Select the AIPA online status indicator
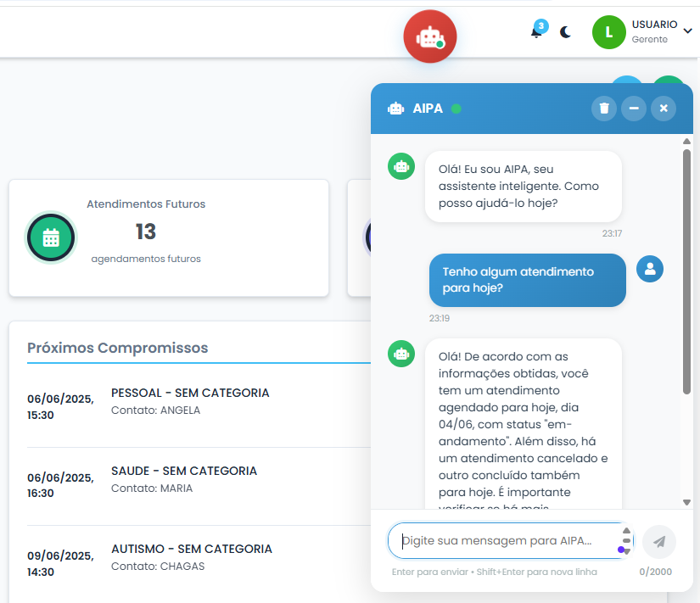This screenshot has width=700, height=603. (x=456, y=109)
